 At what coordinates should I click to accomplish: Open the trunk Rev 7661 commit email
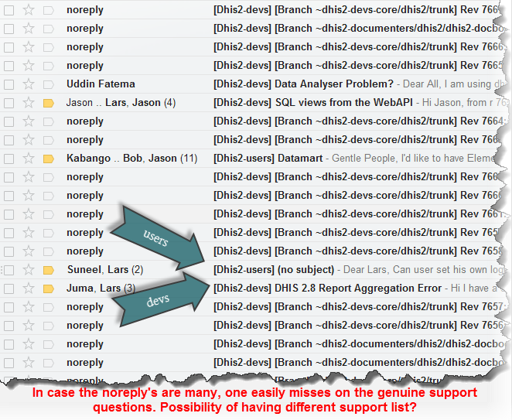point(359,214)
